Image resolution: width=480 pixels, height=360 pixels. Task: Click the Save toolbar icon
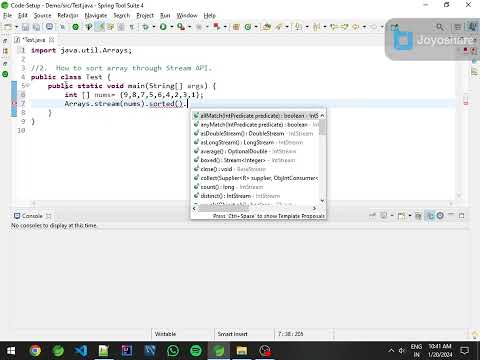pyautogui.click(x=25, y=27)
